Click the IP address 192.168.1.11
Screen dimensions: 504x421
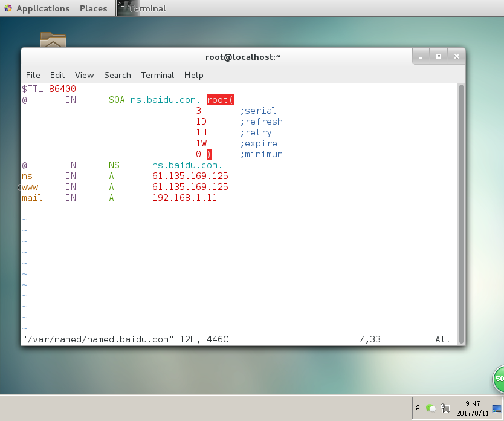[x=185, y=198]
